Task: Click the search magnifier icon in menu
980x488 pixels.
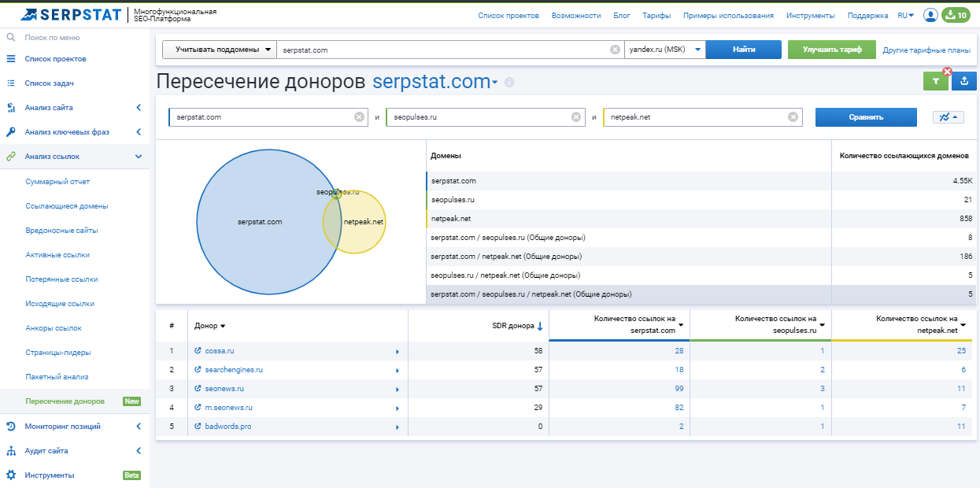Action: click(x=11, y=37)
